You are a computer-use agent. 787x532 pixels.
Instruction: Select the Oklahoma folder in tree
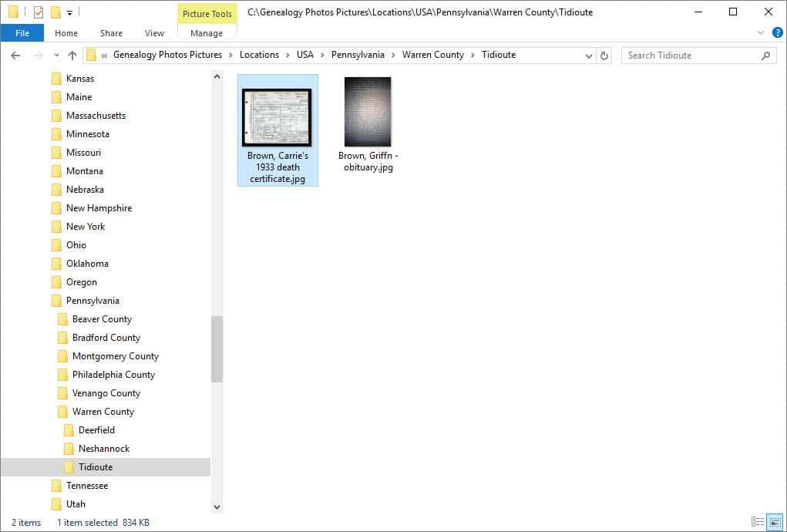pyautogui.click(x=87, y=264)
